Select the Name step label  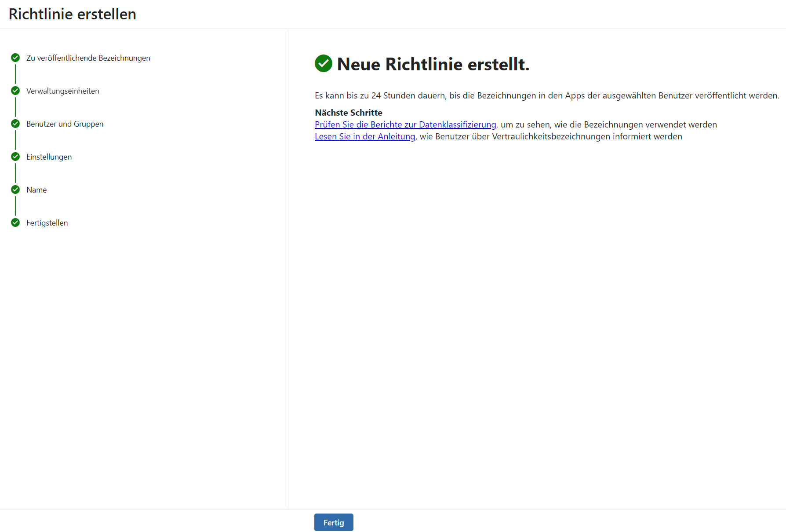pyautogui.click(x=36, y=190)
